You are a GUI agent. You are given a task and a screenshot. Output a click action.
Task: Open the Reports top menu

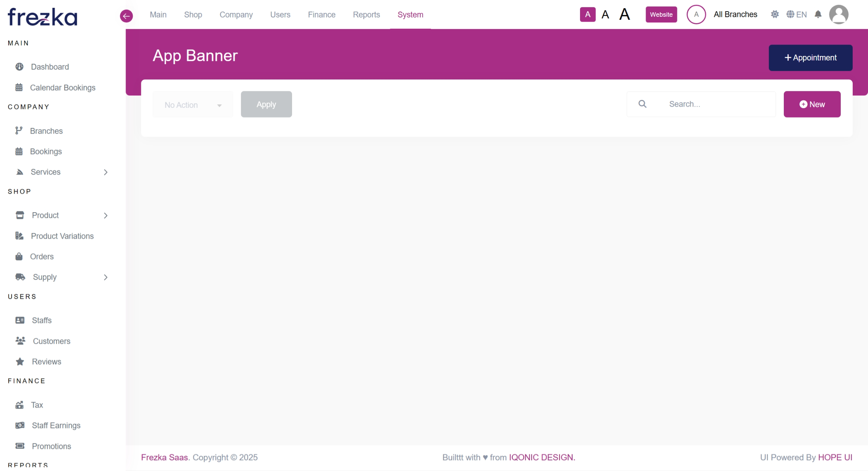[x=366, y=15]
